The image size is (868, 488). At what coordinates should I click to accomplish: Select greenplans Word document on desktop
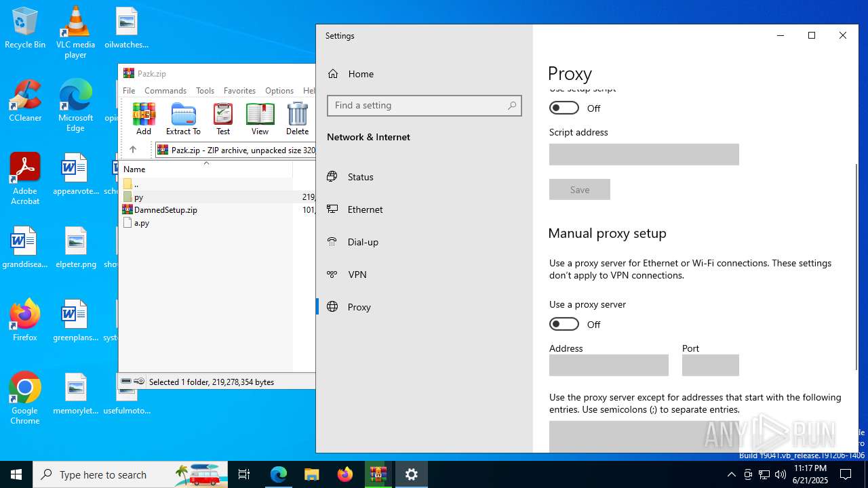tap(75, 321)
